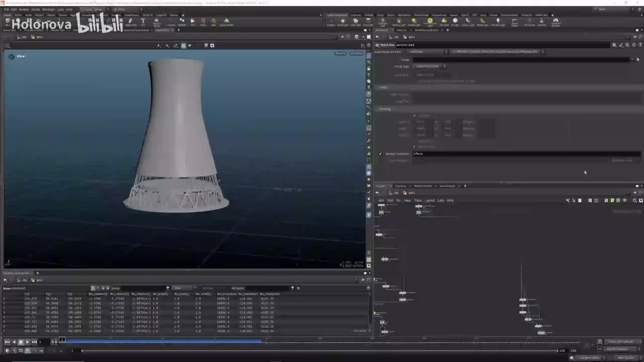644x362 pixels.
Task: Toggle the Auto Update mode at the bottom right
Action: click(x=626, y=357)
